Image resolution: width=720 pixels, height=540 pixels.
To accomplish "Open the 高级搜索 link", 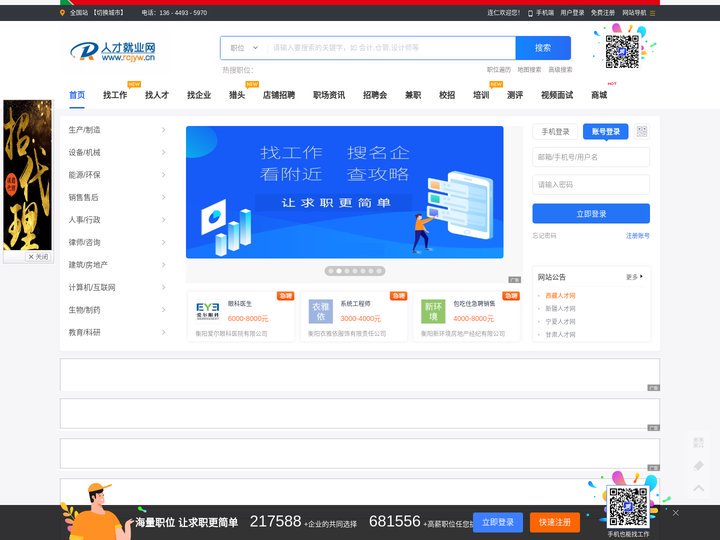I will [x=560, y=70].
